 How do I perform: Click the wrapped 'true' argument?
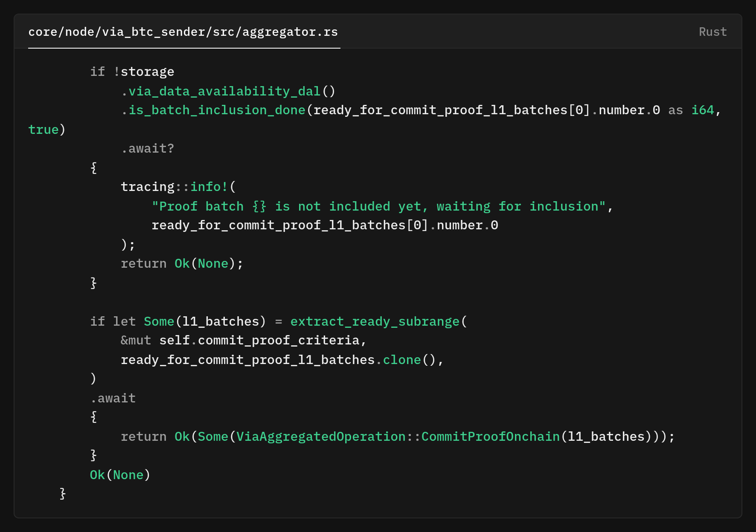(x=43, y=130)
